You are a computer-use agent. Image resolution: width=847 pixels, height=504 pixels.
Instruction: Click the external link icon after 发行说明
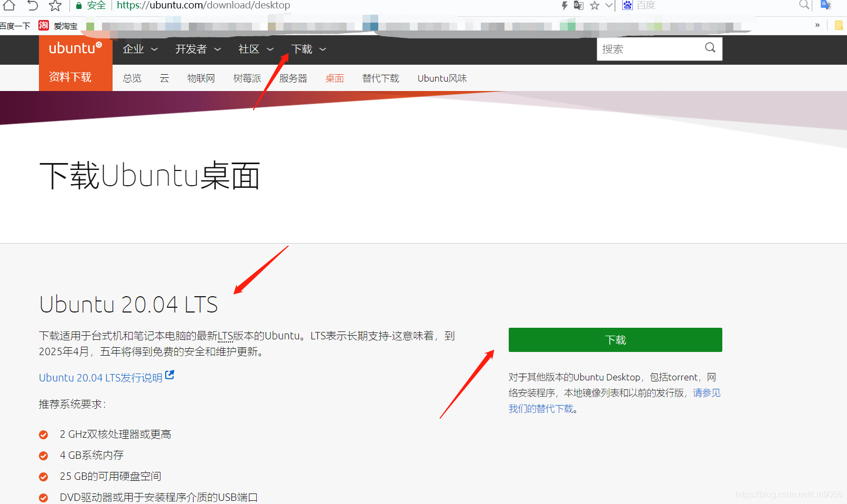point(169,375)
